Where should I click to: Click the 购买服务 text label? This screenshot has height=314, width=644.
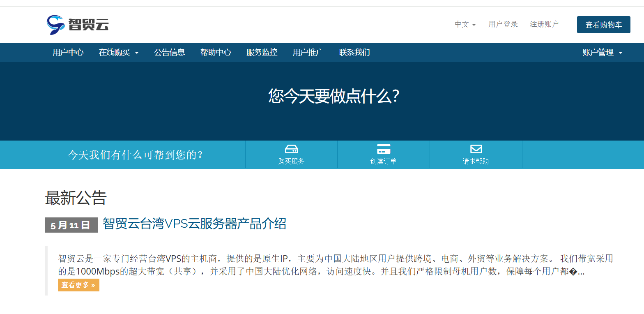click(x=291, y=161)
